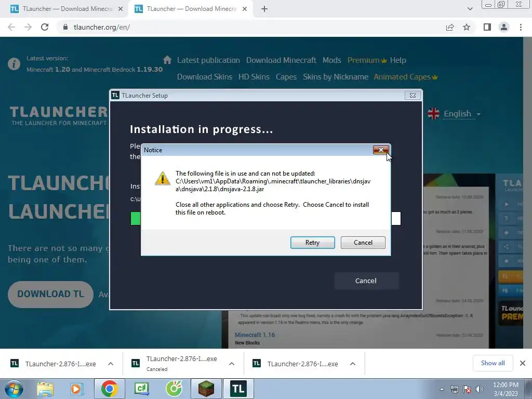Viewport: 532px width, 399px height.
Task: Toggle the Chrome side panel
Action: coord(487,27)
